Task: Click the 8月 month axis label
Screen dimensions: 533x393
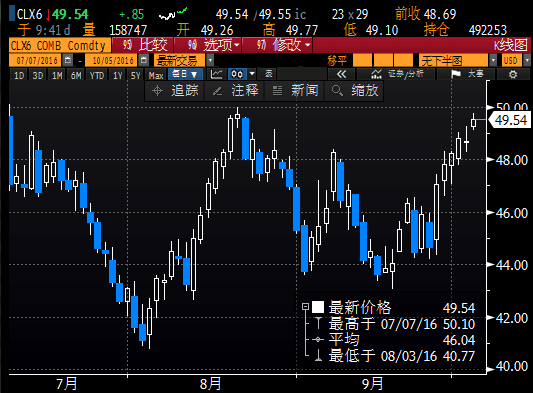Action: pyautogui.click(x=210, y=384)
